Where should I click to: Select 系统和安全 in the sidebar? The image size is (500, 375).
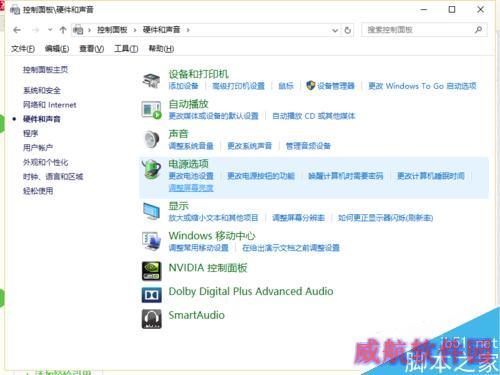tap(42, 90)
